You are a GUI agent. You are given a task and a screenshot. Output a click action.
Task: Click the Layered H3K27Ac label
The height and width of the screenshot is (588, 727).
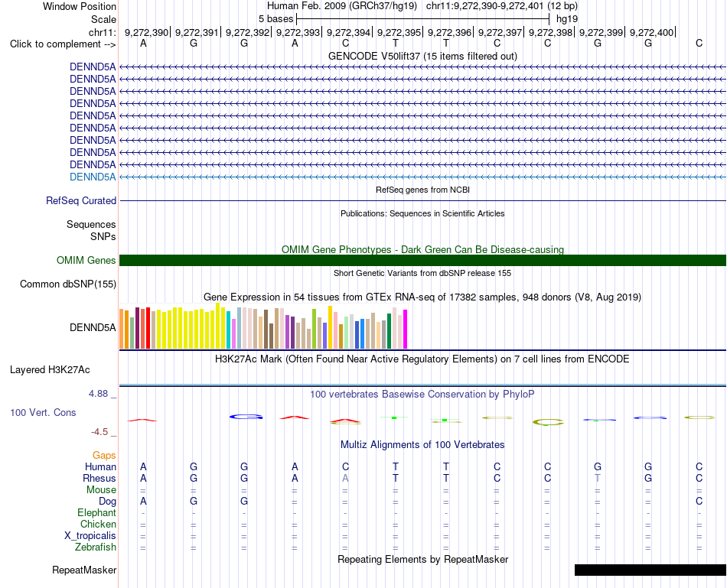coord(50,370)
